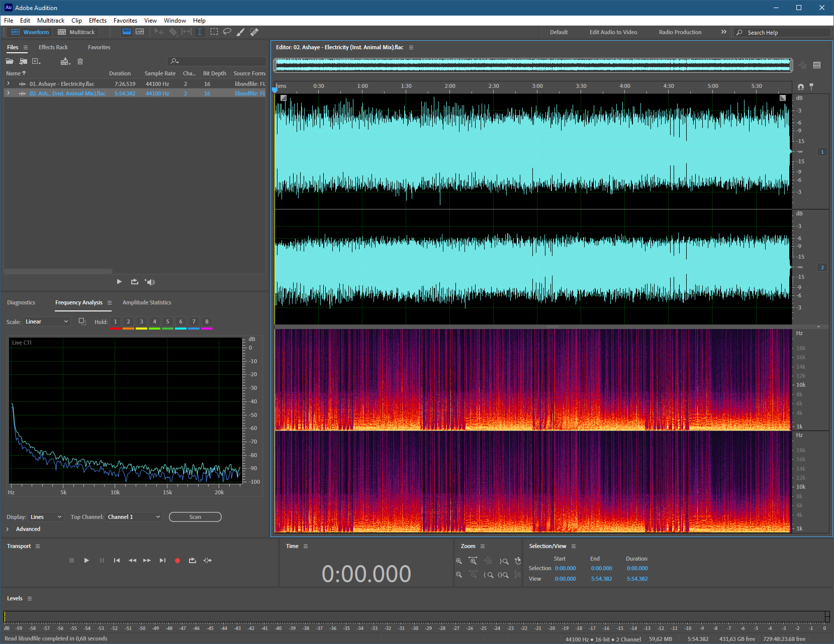This screenshot has height=644, width=834.
Task: Open the Scale Linear dropdown
Action: click(x=47, y=321)
